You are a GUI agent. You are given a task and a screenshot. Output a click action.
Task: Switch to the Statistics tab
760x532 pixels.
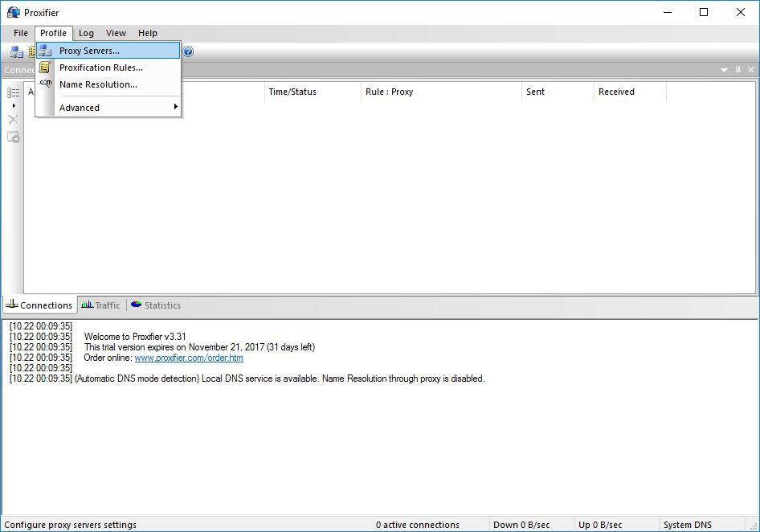(156, 305)
